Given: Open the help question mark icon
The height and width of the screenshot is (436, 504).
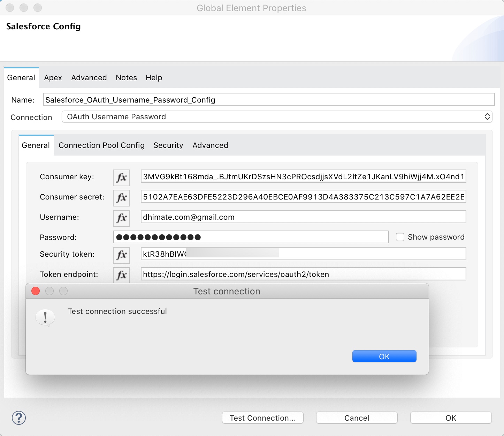Looking at the screenshot, I should tap(19, 418).
